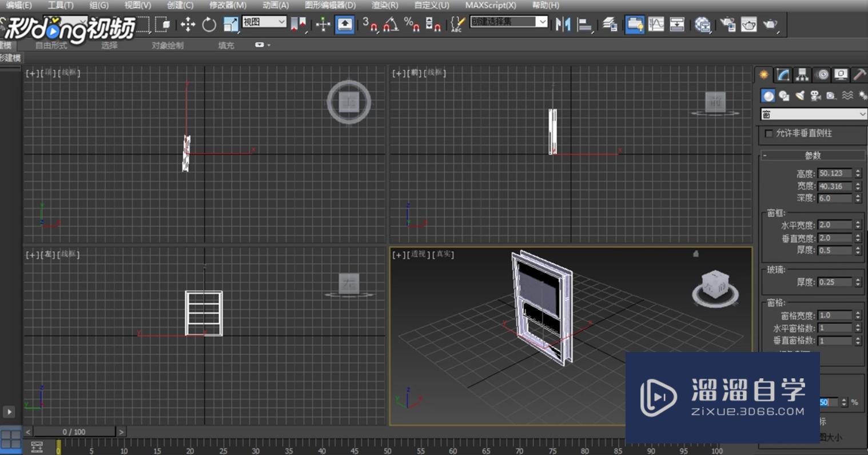
Task: Open the Utilities hammer tab
Action: 859,74
